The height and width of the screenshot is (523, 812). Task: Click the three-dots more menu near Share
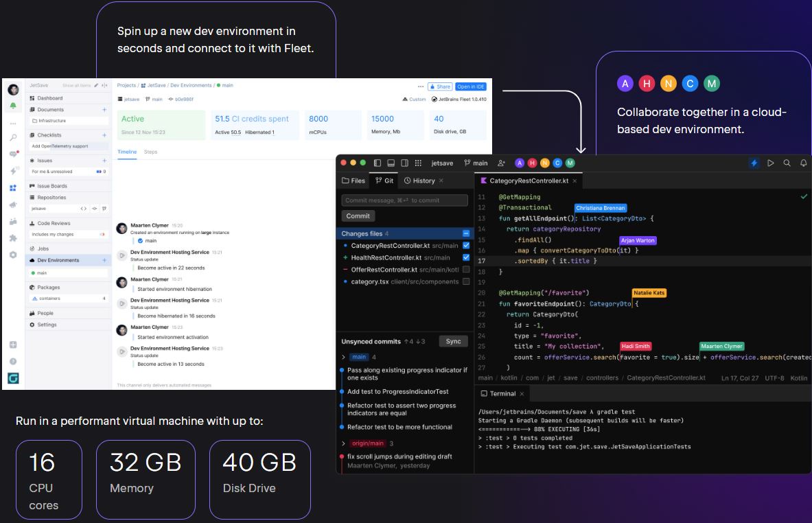421,86
